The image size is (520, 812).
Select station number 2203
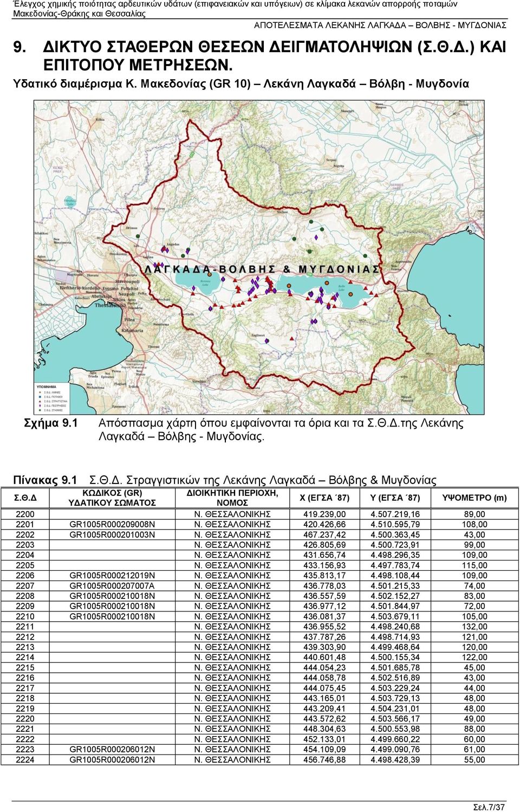pos(25,545)
